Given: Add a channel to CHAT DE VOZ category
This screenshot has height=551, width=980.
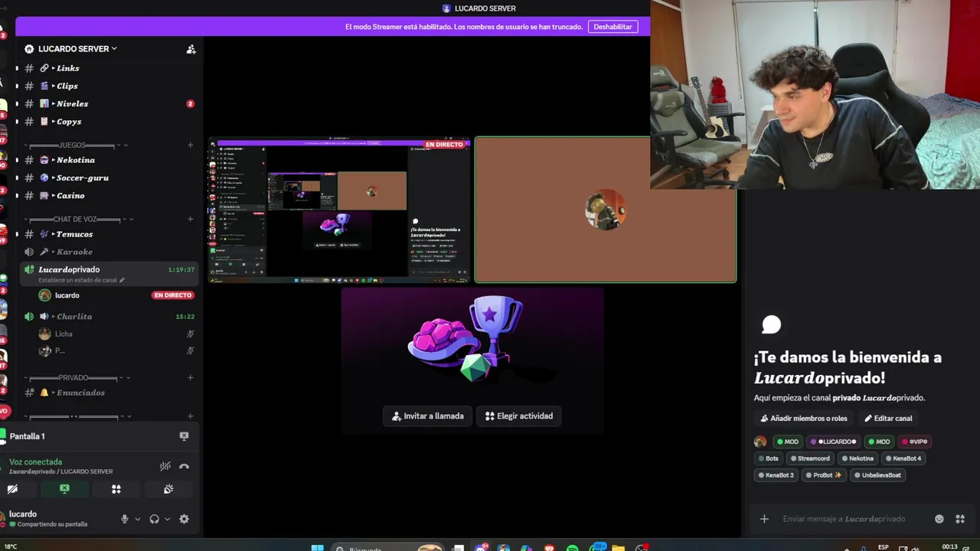Looking at the screenshot, I should [x=191, y=219].
